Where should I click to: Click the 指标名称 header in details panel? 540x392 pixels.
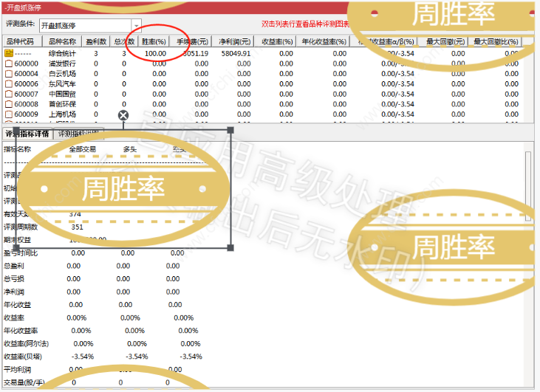pyautogui.click(x=17, y=149)
